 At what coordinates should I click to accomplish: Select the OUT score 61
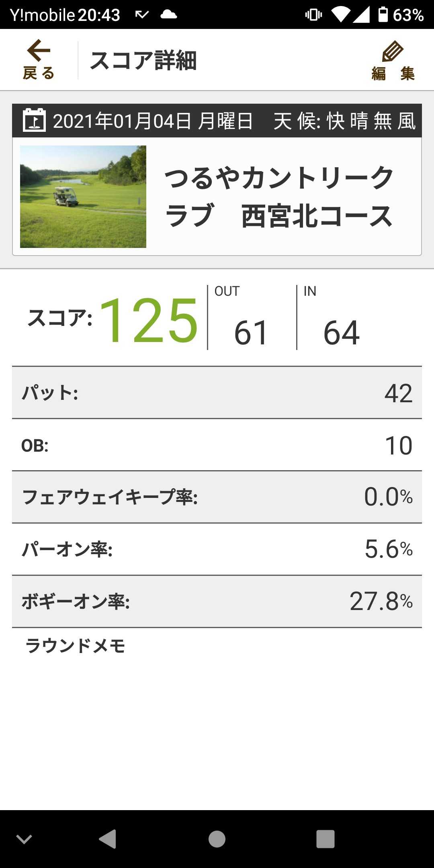click(x=251, y=332)
